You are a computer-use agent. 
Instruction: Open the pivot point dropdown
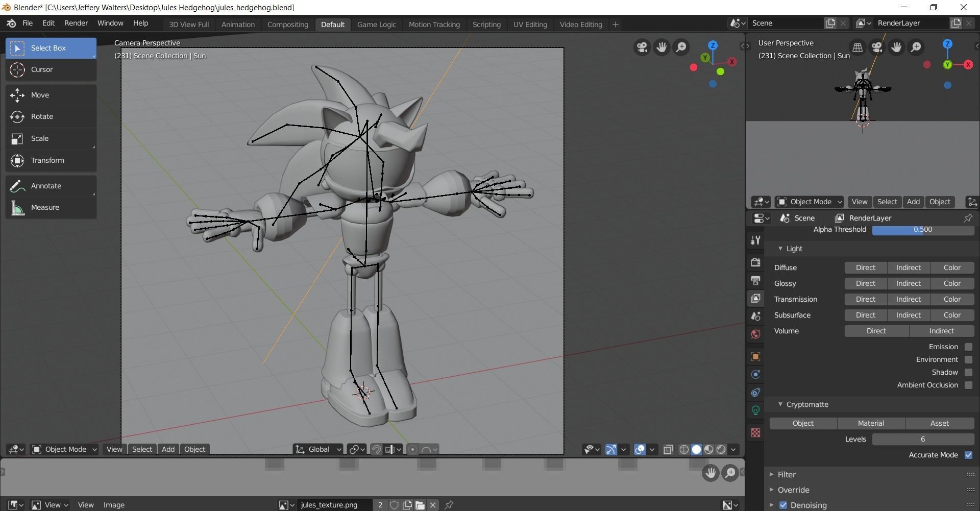click(356, 449)
